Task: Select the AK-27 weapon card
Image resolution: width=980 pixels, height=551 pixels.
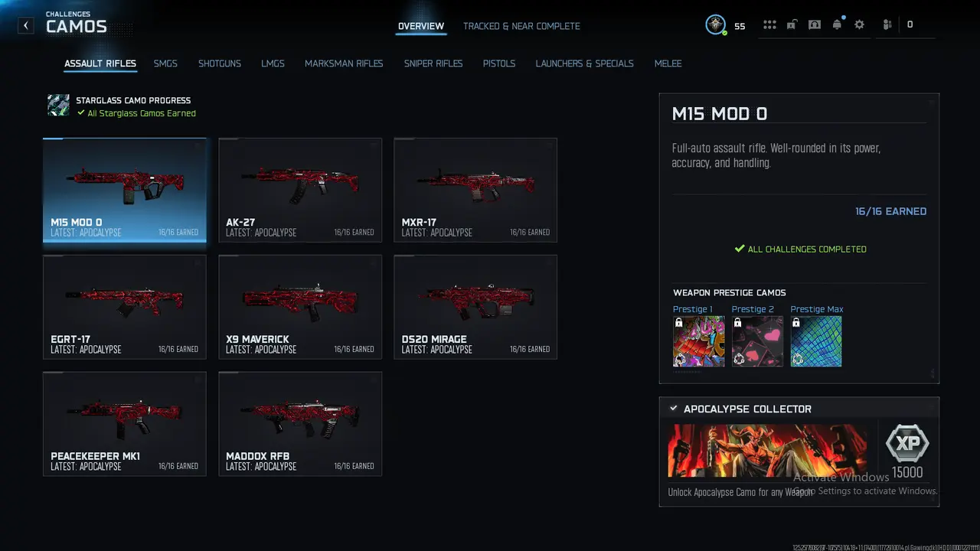Action: [x=300, y=190]
